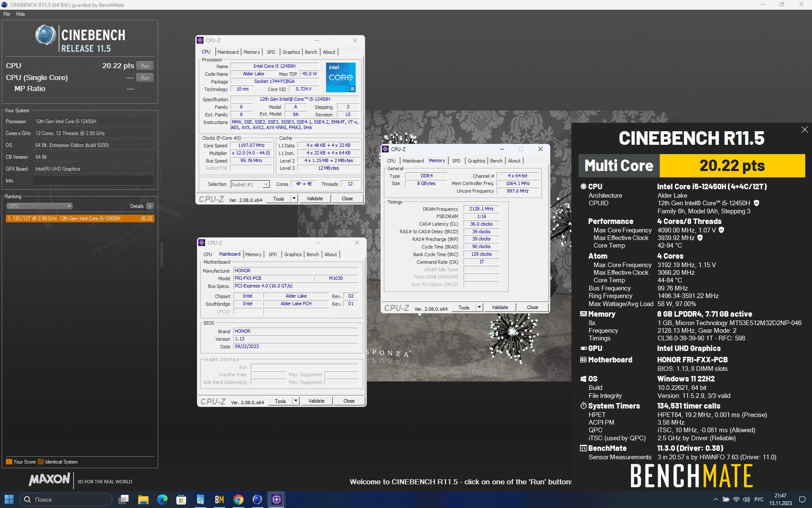Open Task View in the taskbar
The image size is (812, 508).
coord(123,500)
